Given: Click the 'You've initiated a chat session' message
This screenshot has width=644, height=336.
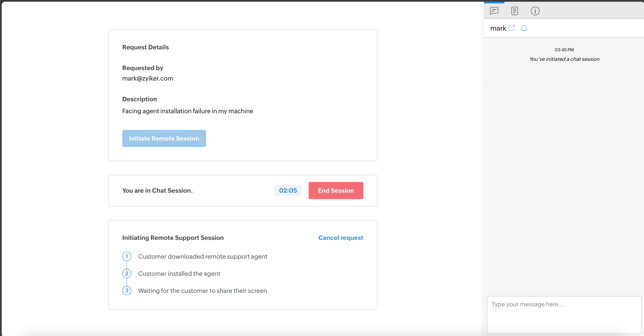Looking at the screenshot, I should (x=564, y=59).
